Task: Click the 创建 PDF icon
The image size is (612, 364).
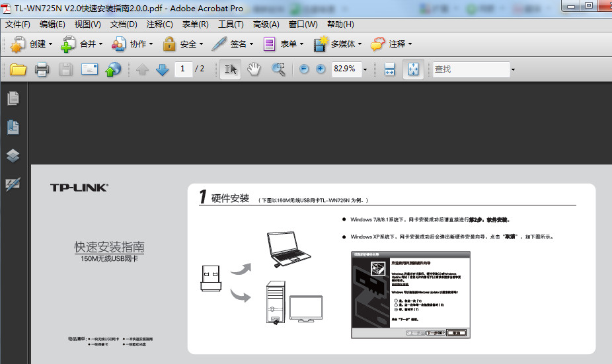Action: tap(18, 44)
